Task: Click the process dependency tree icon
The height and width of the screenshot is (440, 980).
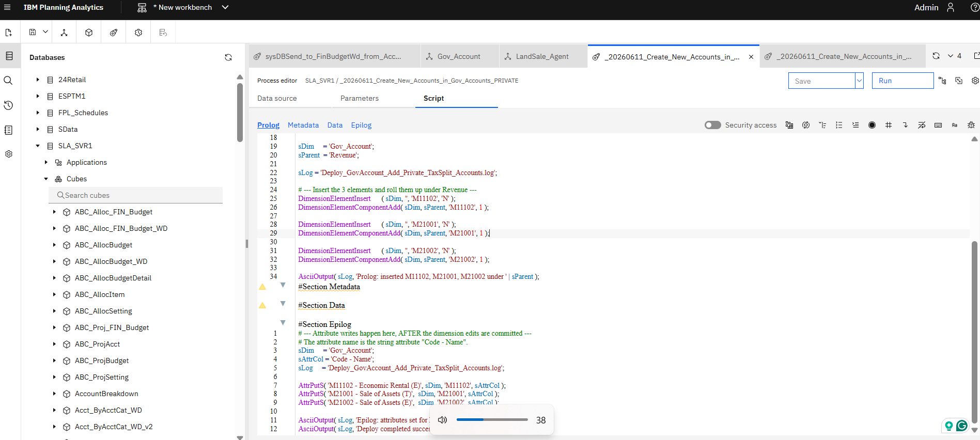Action: [942, 81]
